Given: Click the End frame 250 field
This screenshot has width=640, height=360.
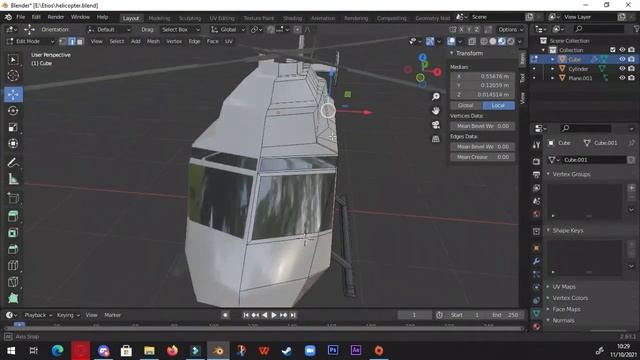Looking at the screenshot, I should point(505,315).
